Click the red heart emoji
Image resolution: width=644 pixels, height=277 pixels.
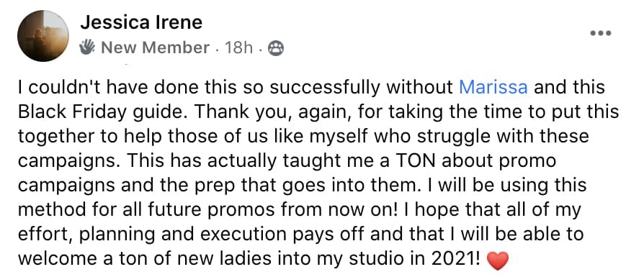[x=497, y=260]
